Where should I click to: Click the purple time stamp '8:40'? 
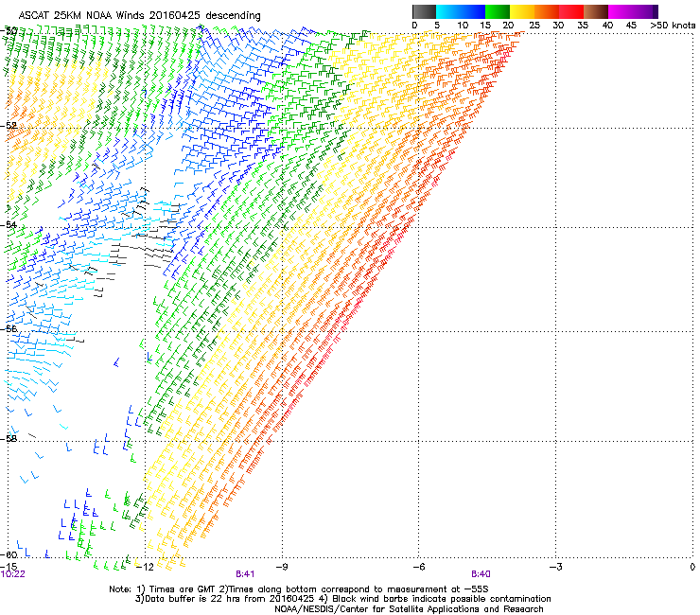coord(481,574)
